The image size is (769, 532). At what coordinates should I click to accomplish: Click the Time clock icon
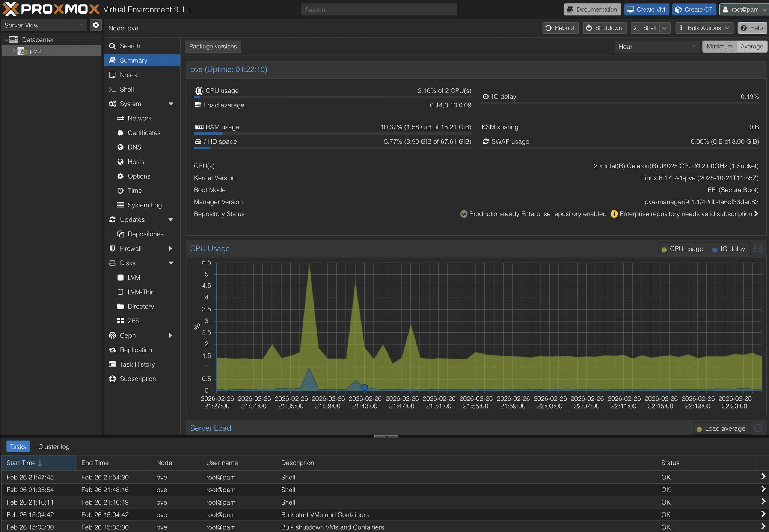coord(120,191)
